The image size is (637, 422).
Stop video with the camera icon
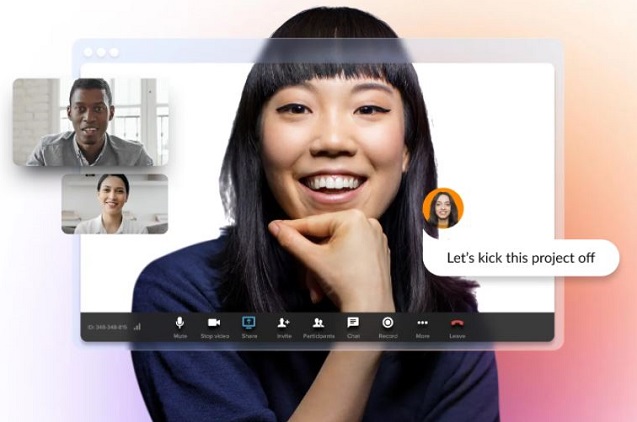point(214,325)
